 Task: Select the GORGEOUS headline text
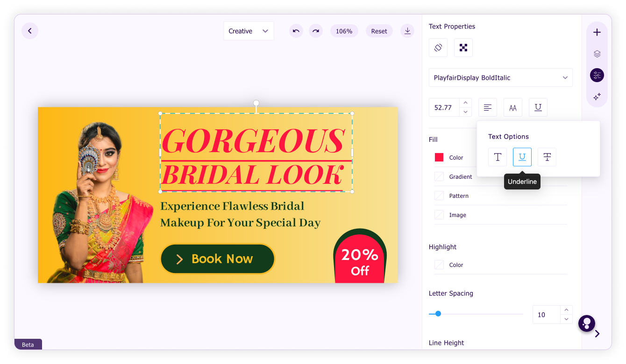coord(253,140)
